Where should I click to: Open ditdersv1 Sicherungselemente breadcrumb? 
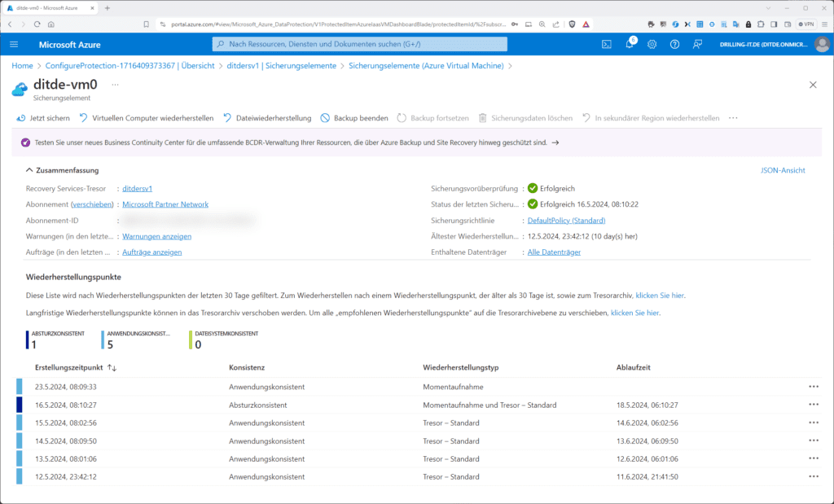(281, 65)
